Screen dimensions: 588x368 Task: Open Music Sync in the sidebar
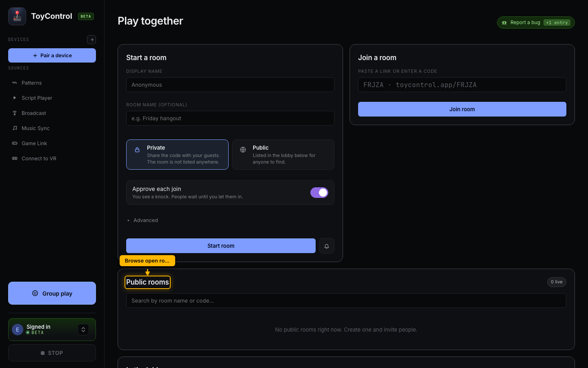coord(52,128)
